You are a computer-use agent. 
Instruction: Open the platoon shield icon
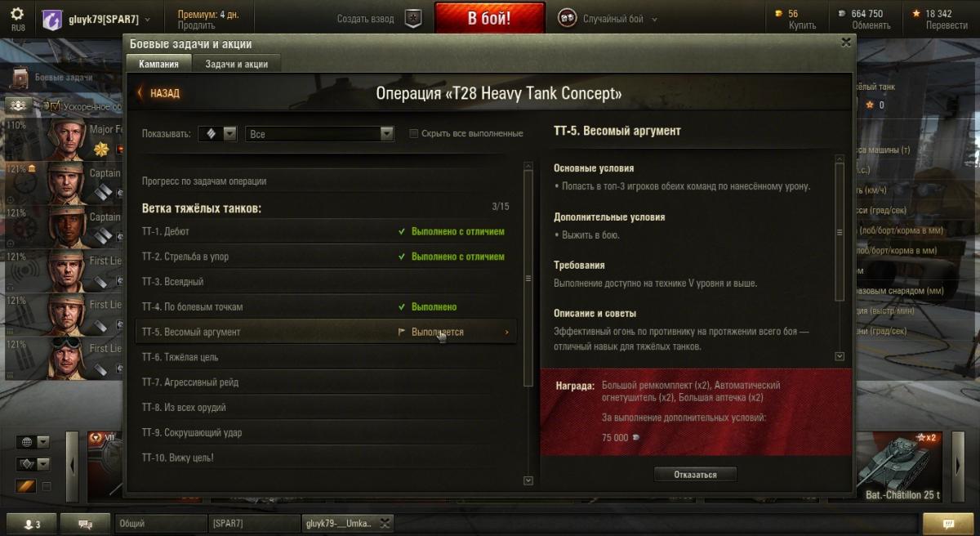pyautogui.click(x=414, y=19)
